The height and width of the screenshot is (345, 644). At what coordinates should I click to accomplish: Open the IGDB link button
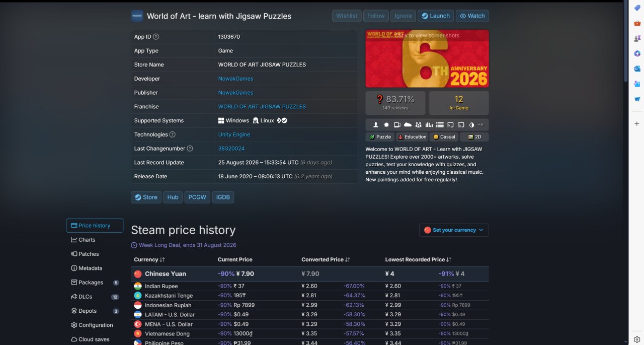(223, 197)
